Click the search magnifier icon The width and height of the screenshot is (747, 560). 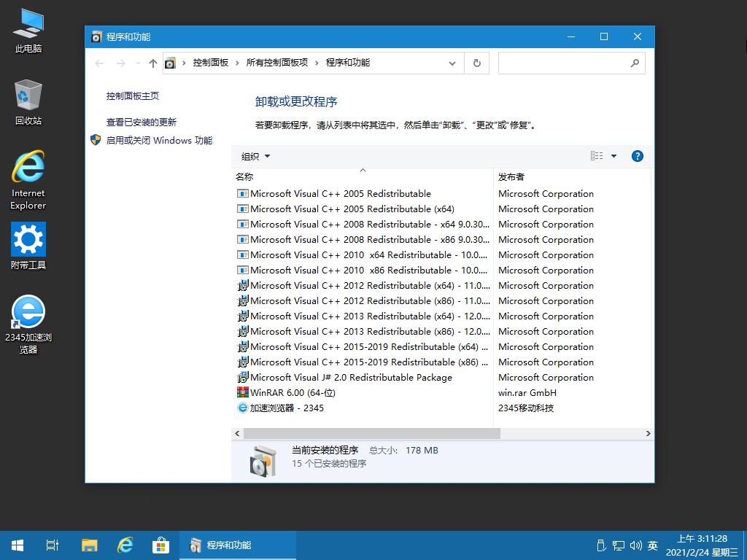(x=635, y=63)
